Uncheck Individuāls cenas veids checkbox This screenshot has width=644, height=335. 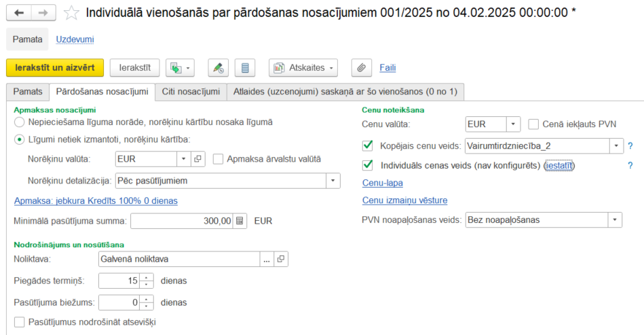click(x=368, y=165)
